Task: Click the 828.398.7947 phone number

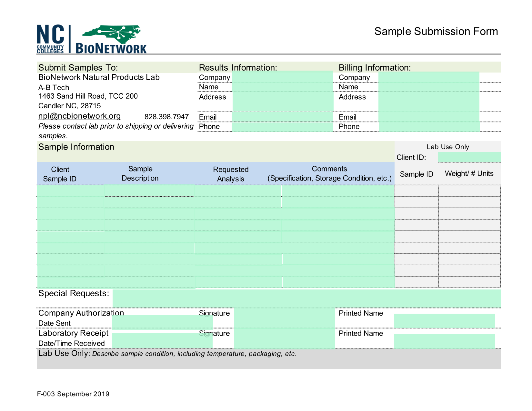Action: point(166,117)
